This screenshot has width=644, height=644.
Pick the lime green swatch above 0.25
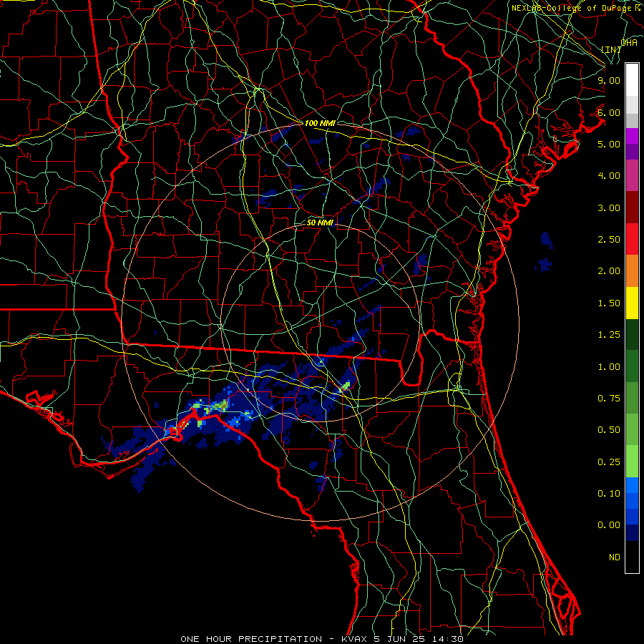[x=632, y=462]
